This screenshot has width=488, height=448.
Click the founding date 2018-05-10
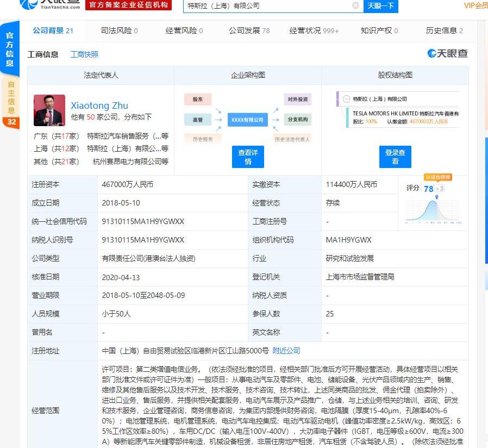pyautogui.click(x=121, y=203)
